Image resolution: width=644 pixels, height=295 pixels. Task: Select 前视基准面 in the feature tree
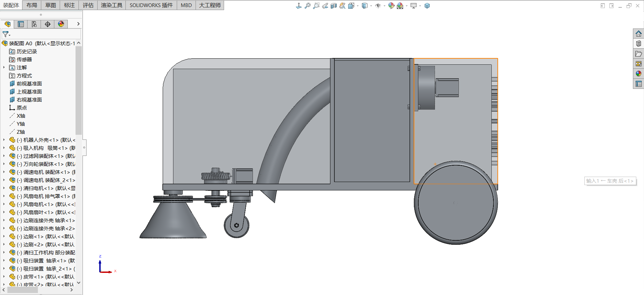pyautogui.click(x=29, y=83)
